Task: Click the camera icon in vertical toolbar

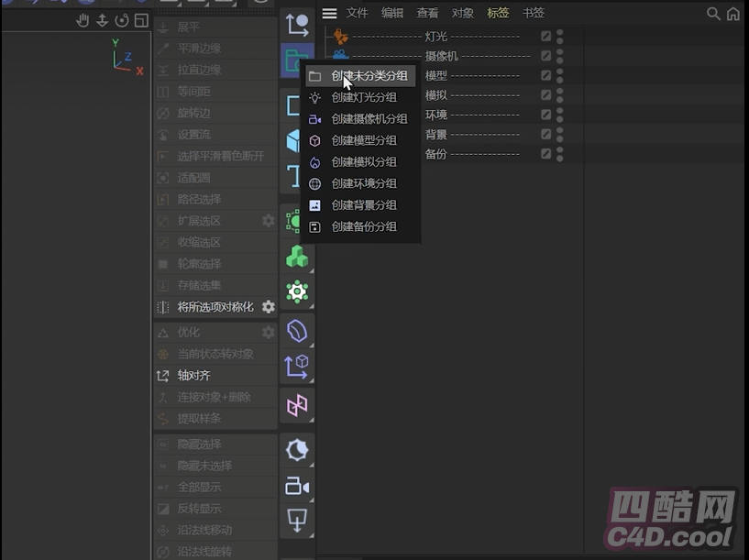Action: pyautogui.click(x=297, y=487)
